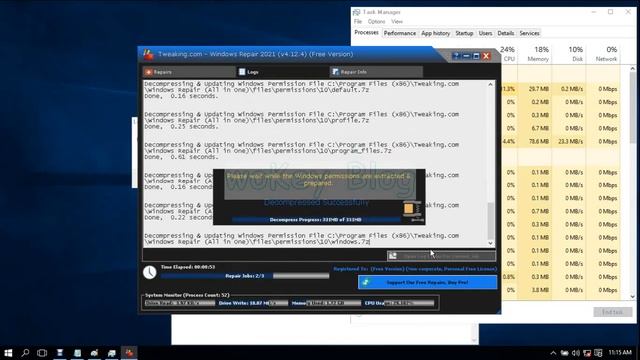The image size is (640, 360).
Task: Click the taskbar clock showing 11:15 AM
Action: 620,352
